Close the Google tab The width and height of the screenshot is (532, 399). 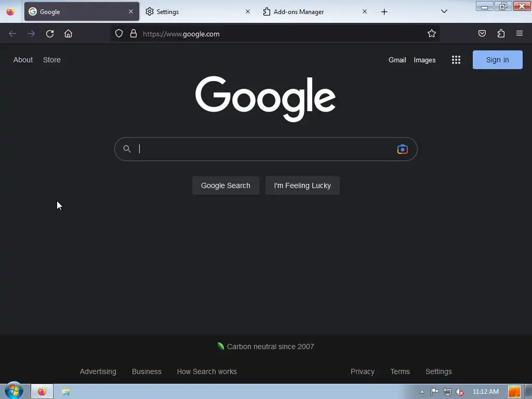tap(131, 11)
